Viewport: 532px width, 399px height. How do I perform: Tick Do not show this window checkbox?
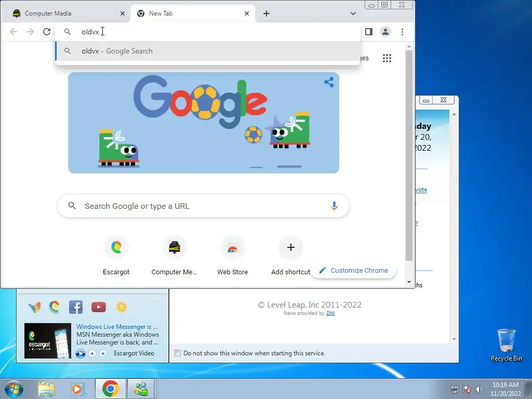177,353
